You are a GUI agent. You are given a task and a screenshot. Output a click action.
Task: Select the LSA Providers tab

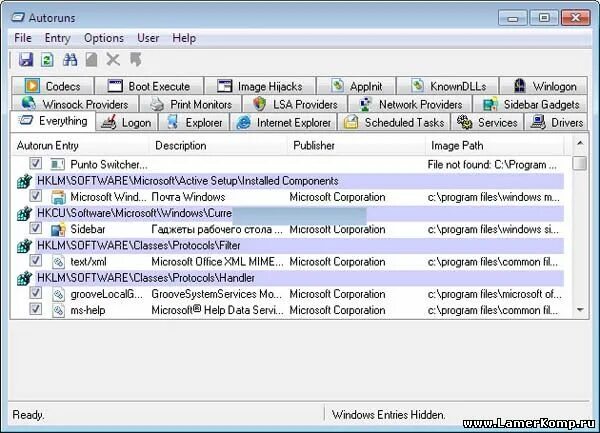(x=295, y=104)
